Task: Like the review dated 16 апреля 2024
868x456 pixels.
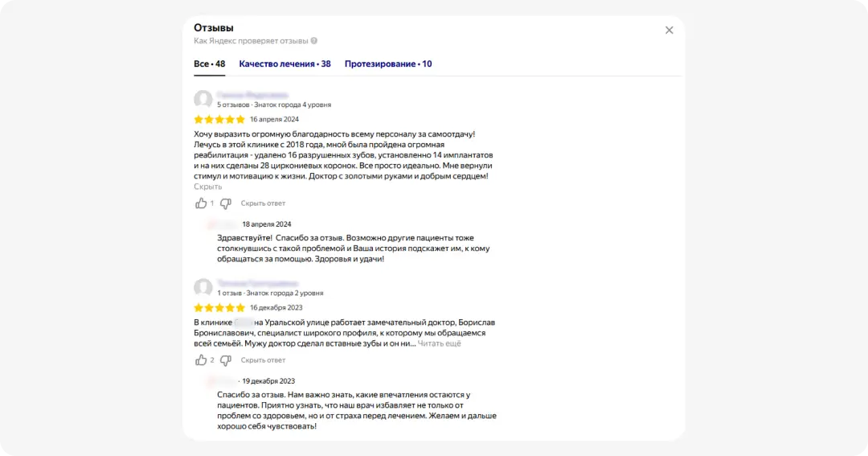Action: click(x=201, y=203)
